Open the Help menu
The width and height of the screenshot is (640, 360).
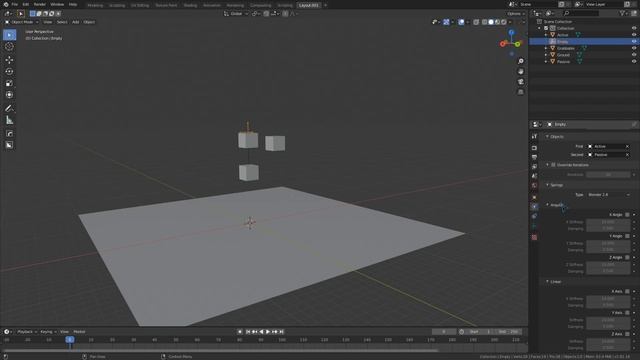(x=73, y=4)
